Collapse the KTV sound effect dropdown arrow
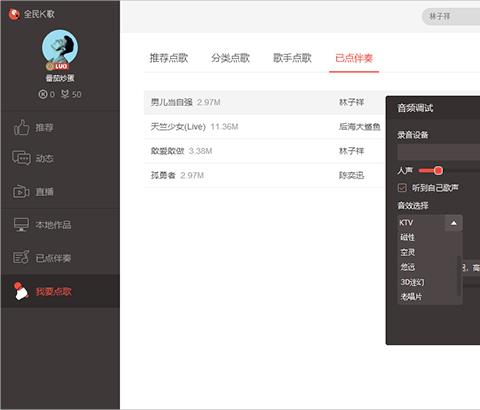 coord(454,223)
